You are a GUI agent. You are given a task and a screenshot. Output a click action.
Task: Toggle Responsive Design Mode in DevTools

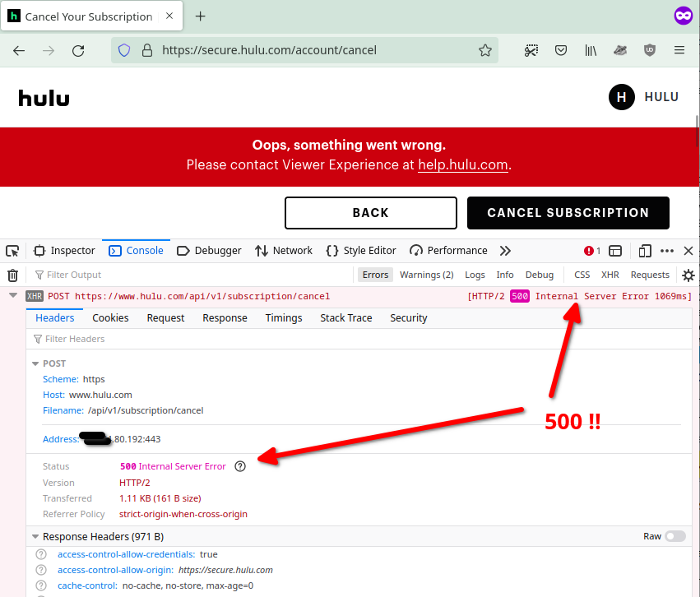coord(644,250)
